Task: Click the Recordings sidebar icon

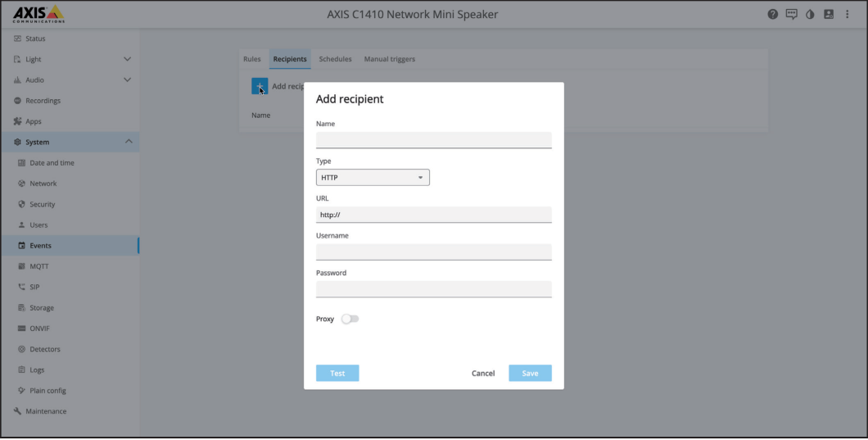Action: click(x=17, y=101)
